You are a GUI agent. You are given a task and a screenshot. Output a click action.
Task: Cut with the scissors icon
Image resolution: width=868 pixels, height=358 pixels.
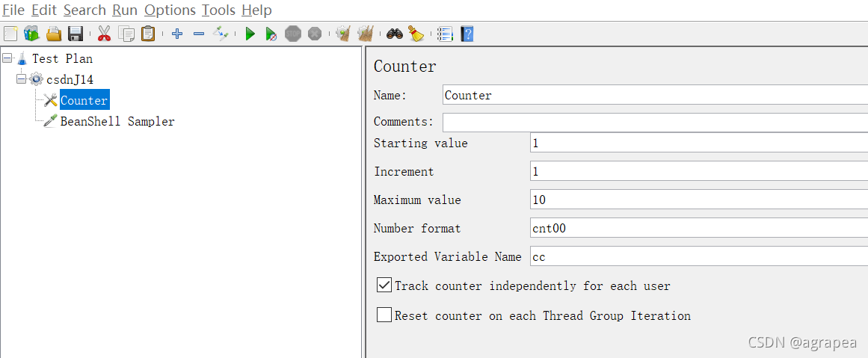pyautogui.click(x=104, y=34)
